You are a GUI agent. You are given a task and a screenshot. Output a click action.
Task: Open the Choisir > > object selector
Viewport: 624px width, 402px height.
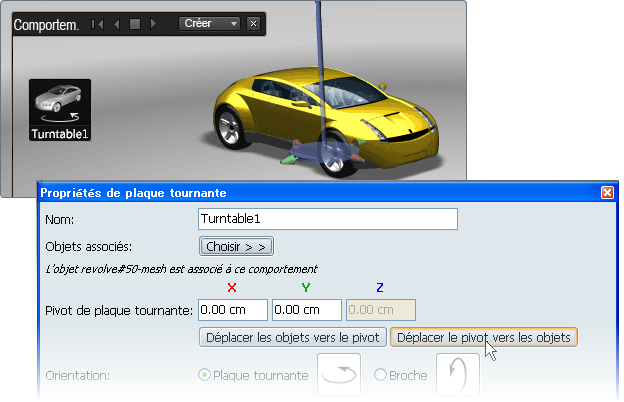click(x=236, y=247)
